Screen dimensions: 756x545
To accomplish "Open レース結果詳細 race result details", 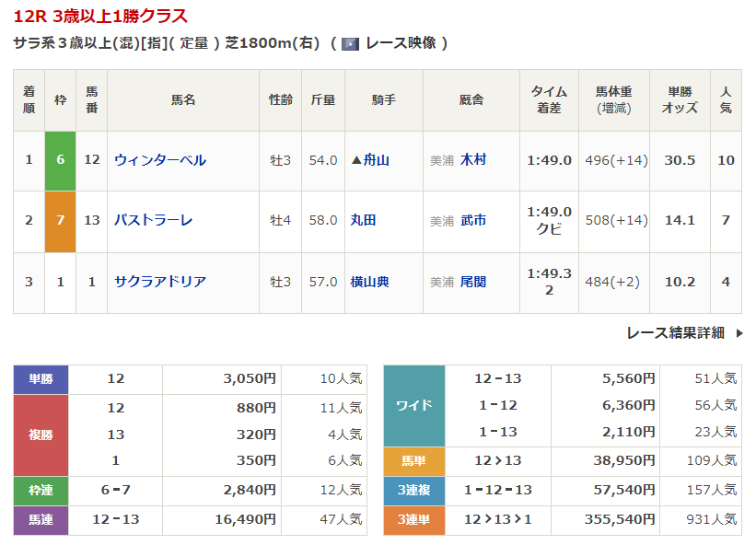I will coord(675,333).
